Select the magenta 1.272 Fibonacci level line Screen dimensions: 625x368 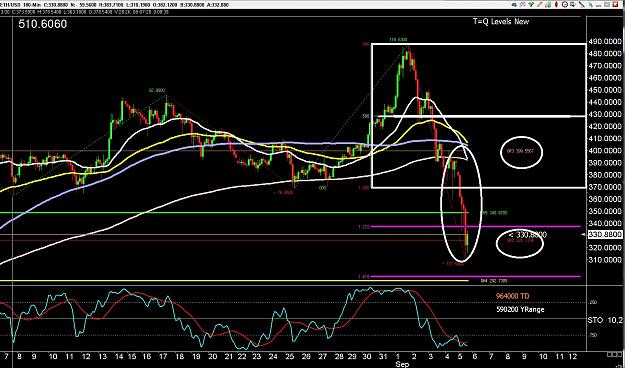pos(475,226)
